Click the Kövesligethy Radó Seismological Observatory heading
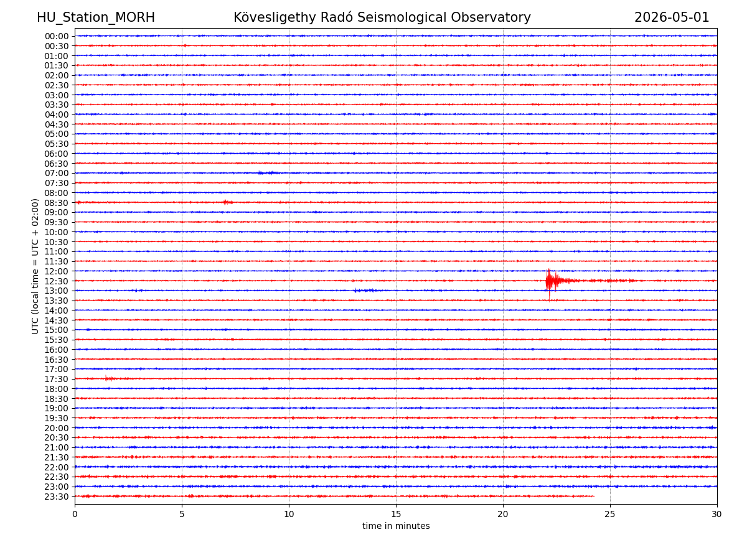The image size is (747, 560). click(382, 17)
